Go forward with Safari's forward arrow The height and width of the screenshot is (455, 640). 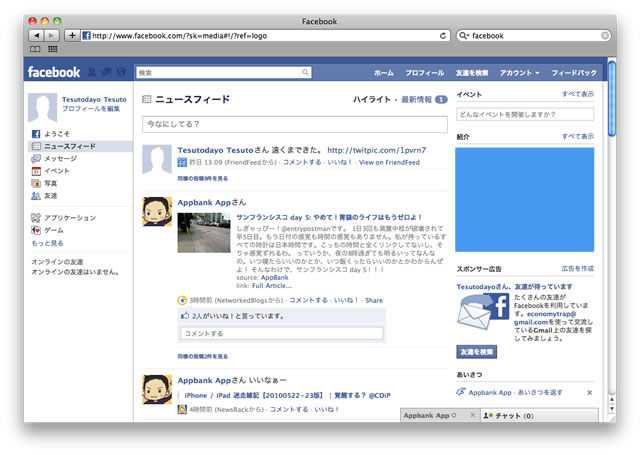tap(52, 36)
